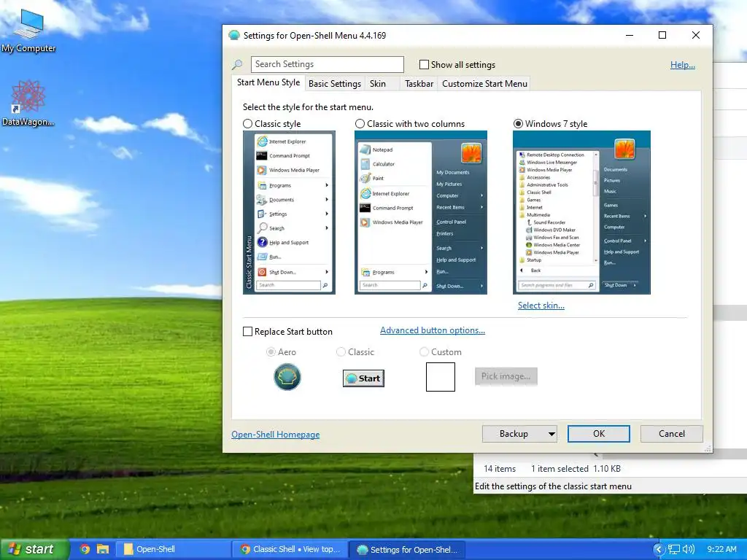Open the My Computer desktop icon
The height and width of the screenshot is (560, 747).
coord(28,30)
